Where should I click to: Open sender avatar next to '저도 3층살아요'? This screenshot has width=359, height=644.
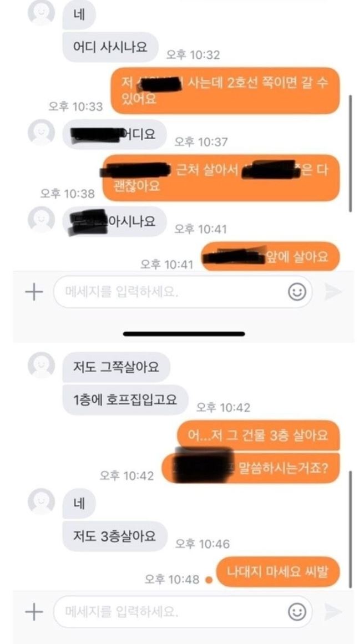tap(41, 501)
